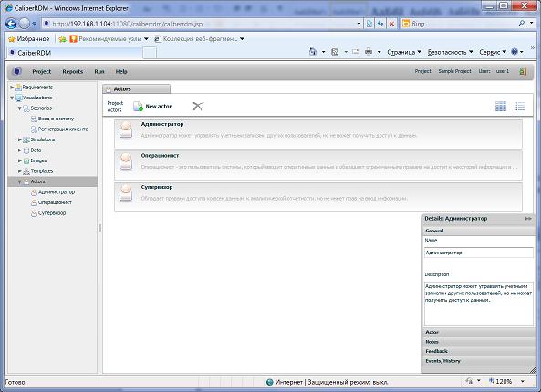Viewport: 541px width, 392px height.
Task: Expand the Actor section in Details panel
Action: click(x=478, y=332)
